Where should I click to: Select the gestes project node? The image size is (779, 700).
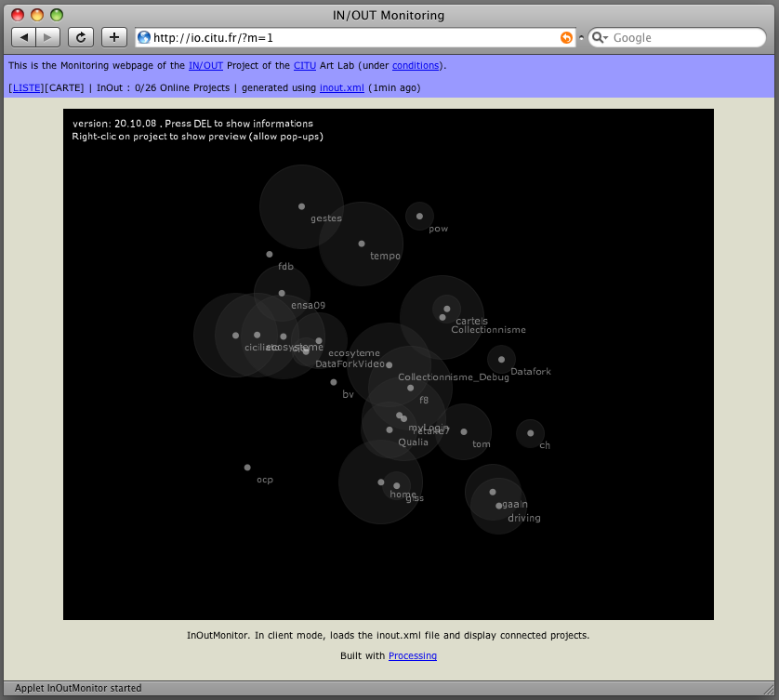point(301,206)
